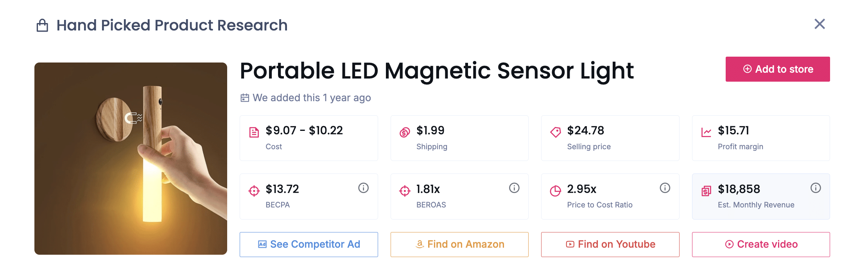This screenshot has width=868, height=268.
Task: Click the BECPA target icon
Action: coord(254,191)
